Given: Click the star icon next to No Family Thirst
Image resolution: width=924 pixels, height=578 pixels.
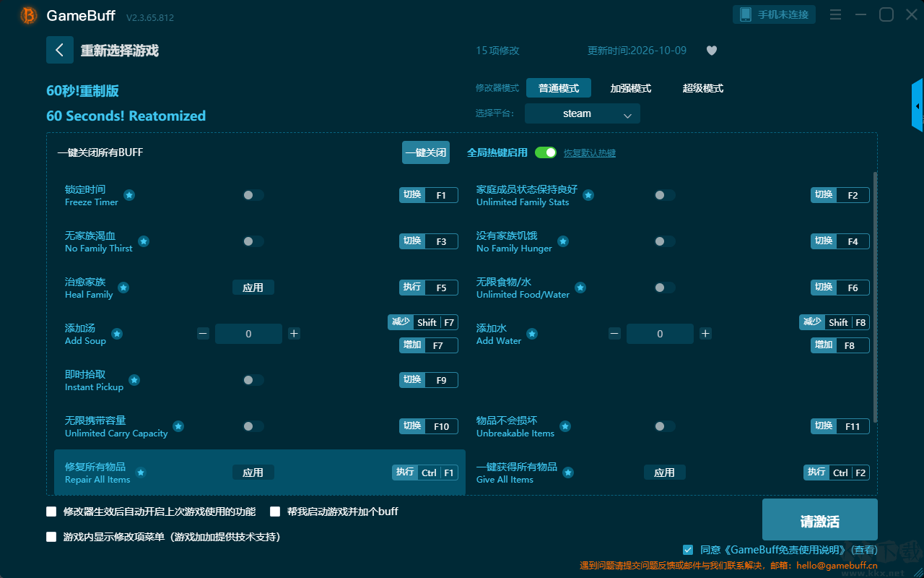Looking at the screenshot, I should (144, 241).
